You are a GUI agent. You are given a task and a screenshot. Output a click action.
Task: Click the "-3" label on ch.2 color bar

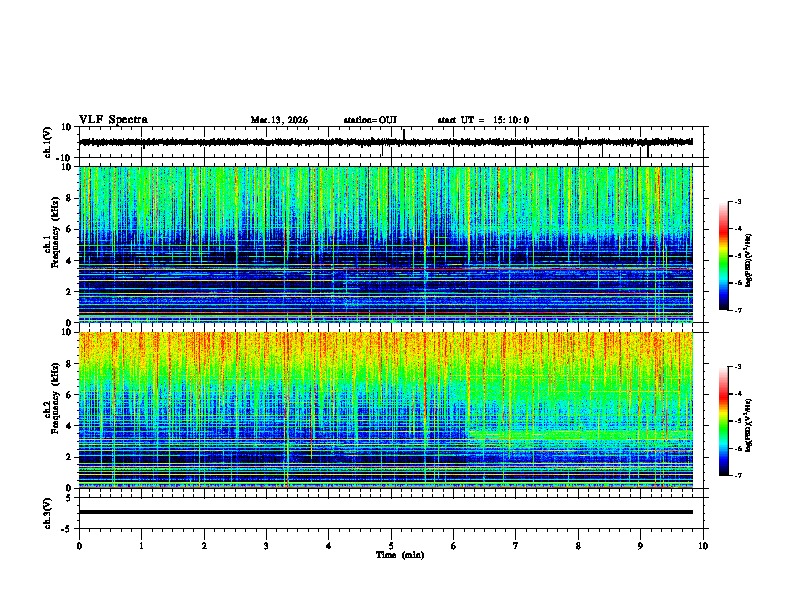pyautogui.click(x=737, y=367)
